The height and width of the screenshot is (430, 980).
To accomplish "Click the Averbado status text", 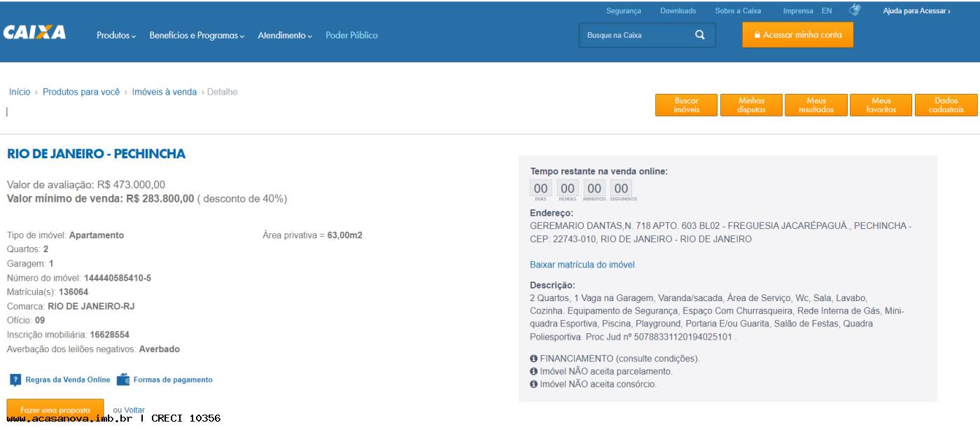I will pos(160,349).
